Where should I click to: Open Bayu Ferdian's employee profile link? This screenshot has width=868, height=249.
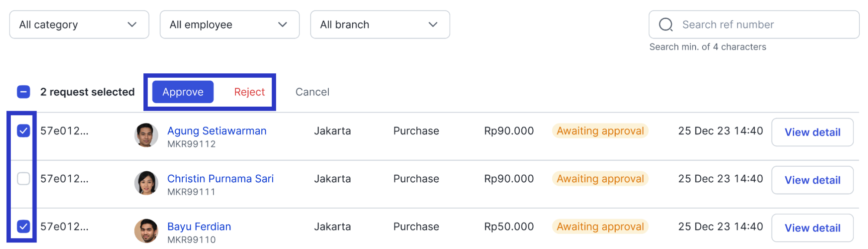coord(199,226)
